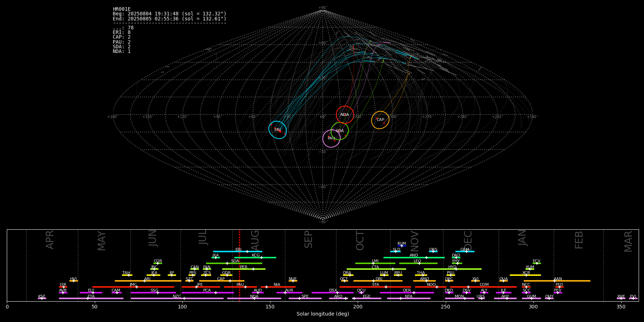644x322 pixels.
Task: Click the cyan ERI activity bar in the timeline
Action: click(x=238, y=252)
